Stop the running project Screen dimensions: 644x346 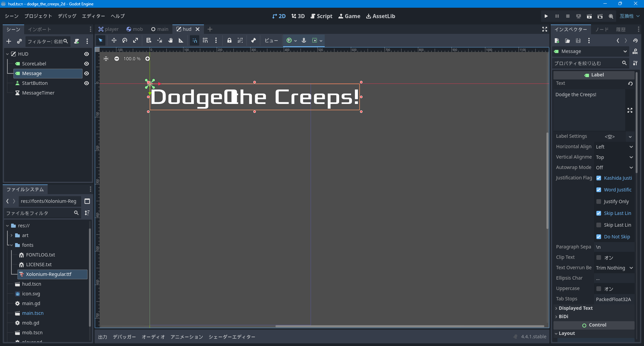coord(568,16)
